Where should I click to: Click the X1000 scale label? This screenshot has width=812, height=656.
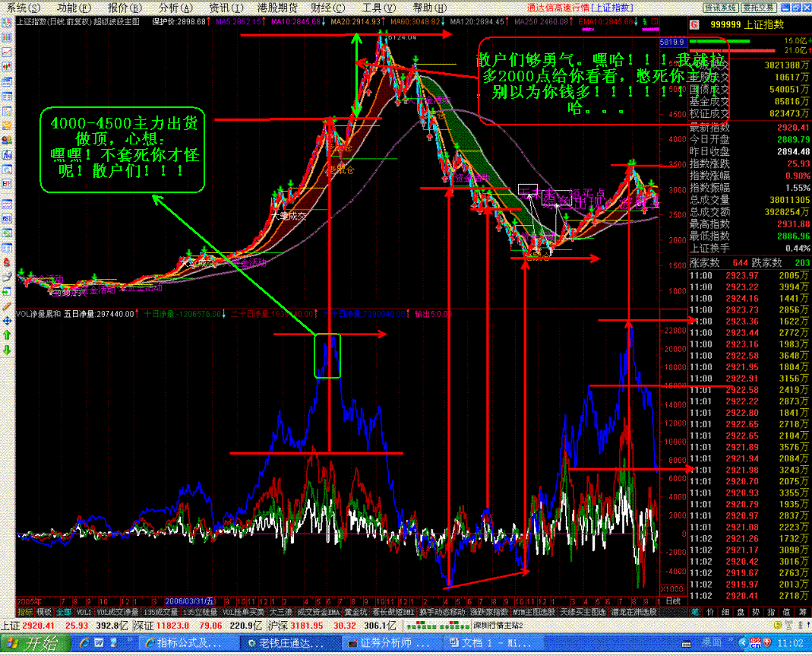click(673, 589)
